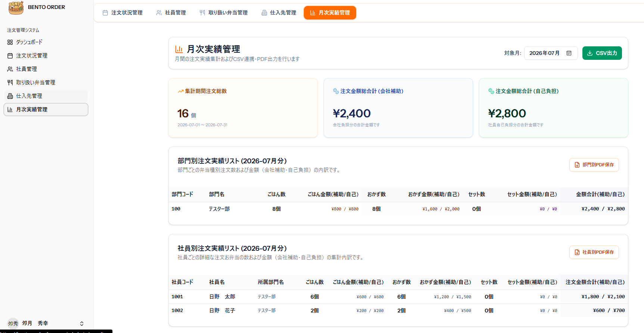Click the calendar icon beside sidebar 注文状況管理
Image resolution: width=644 pixels, height=333 pixels.
[10, 56]
